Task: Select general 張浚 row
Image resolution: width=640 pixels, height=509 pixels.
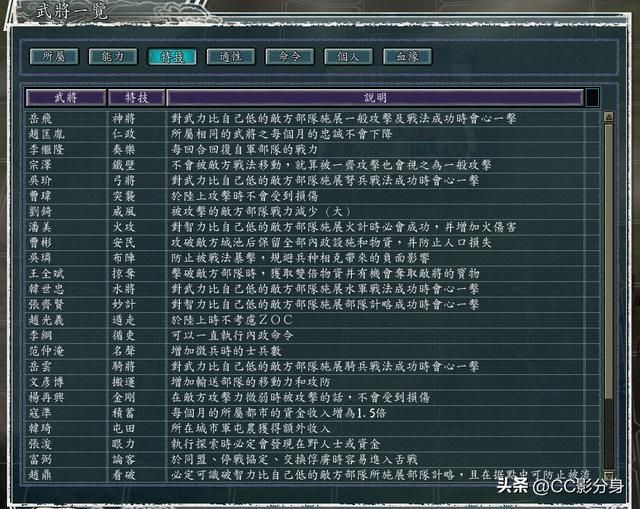Action: click(312, 445)
